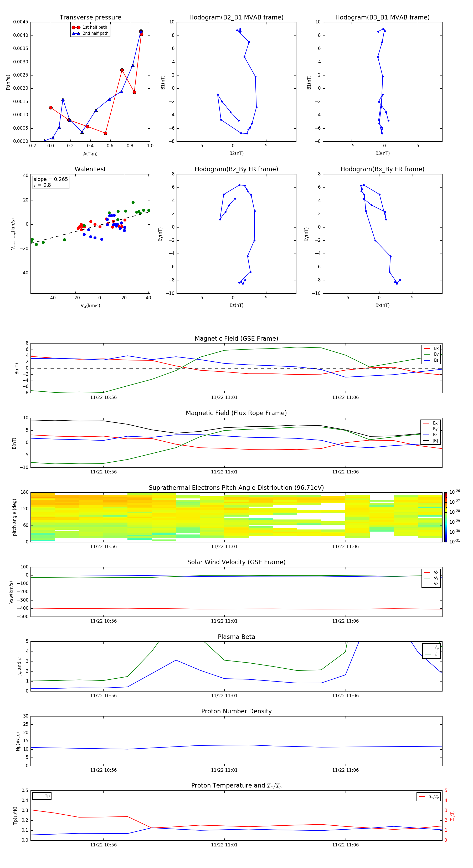Viewport: 473px width, 868px height.
Task: Click 'Vsw(km/s)' axis label
Action: click(11, 592)
